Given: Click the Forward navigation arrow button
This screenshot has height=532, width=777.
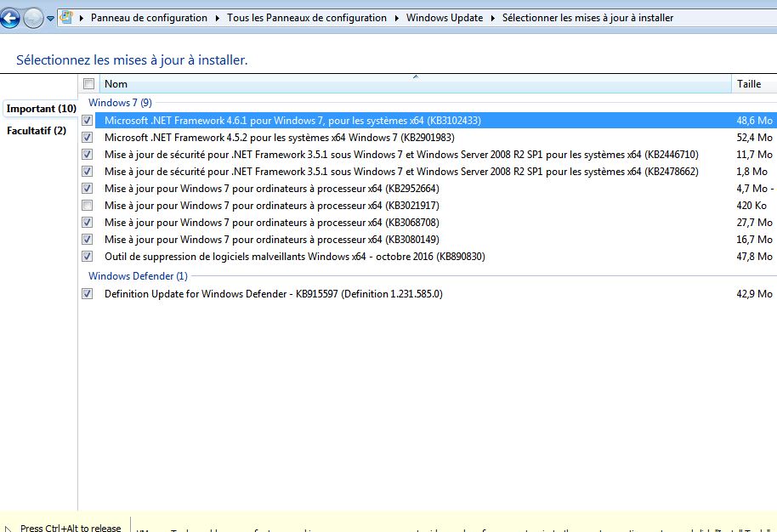Looking at the screenshot, I should (33, 17).
